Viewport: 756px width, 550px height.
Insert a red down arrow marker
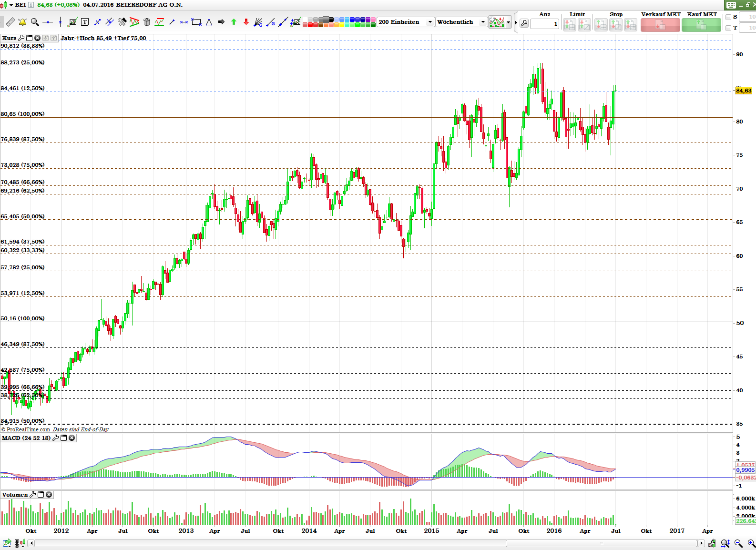point(246,22)
